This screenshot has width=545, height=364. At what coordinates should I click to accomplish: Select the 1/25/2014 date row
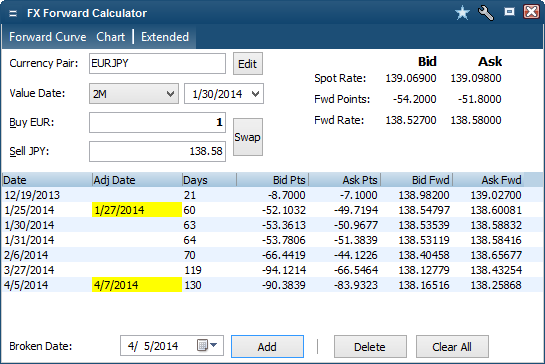[272, 210]
